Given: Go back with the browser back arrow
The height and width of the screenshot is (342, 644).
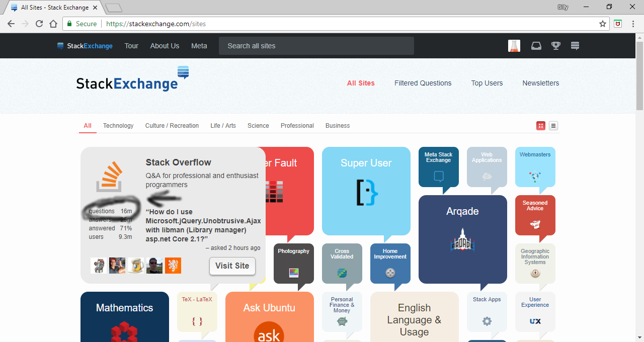Looking at the screenshot, I should click(11, 24).
